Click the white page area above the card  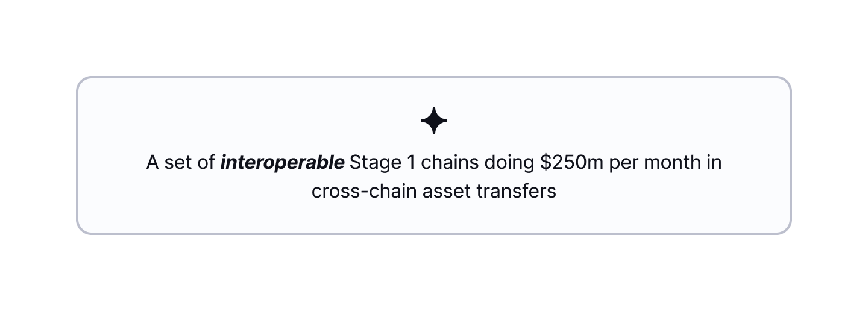(434, 36)
